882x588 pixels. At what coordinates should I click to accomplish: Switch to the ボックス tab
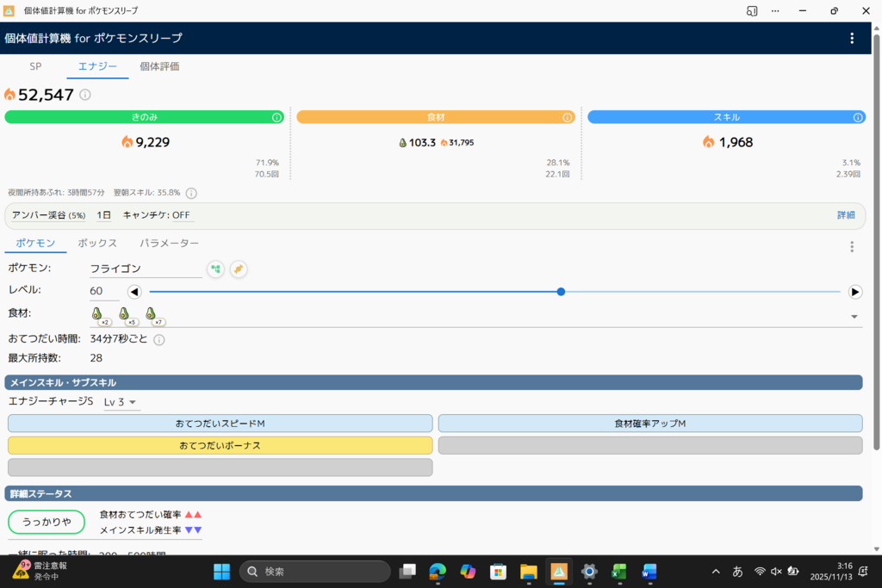coord(97,244)
